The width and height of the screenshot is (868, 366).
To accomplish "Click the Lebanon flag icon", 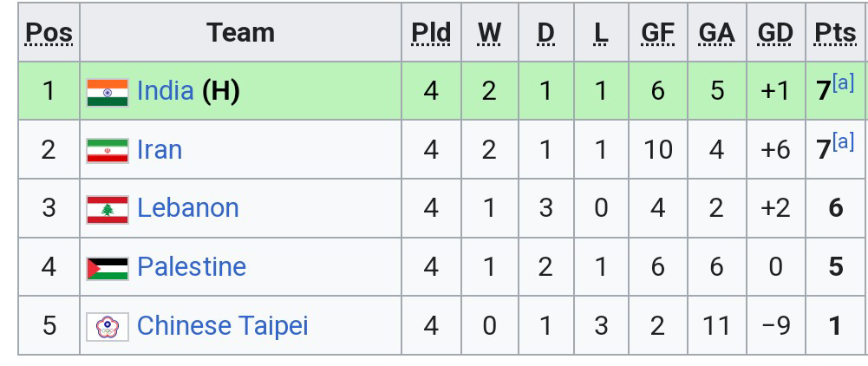I will (108, 209).
